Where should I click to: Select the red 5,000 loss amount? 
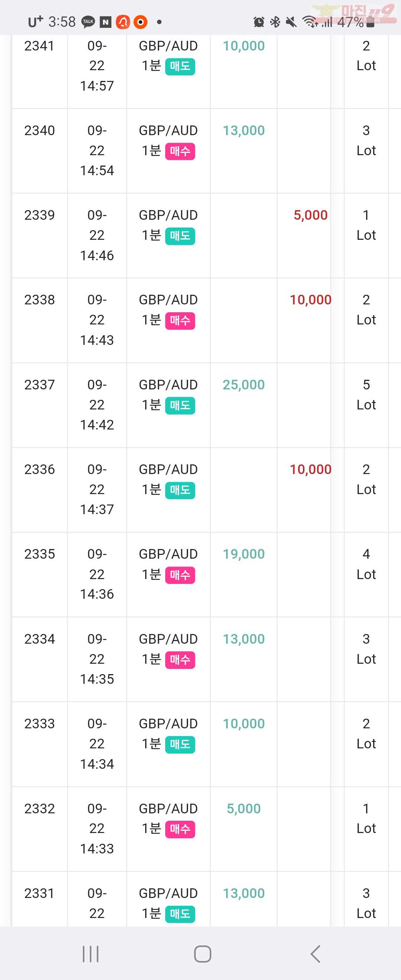tap(310, 215)
